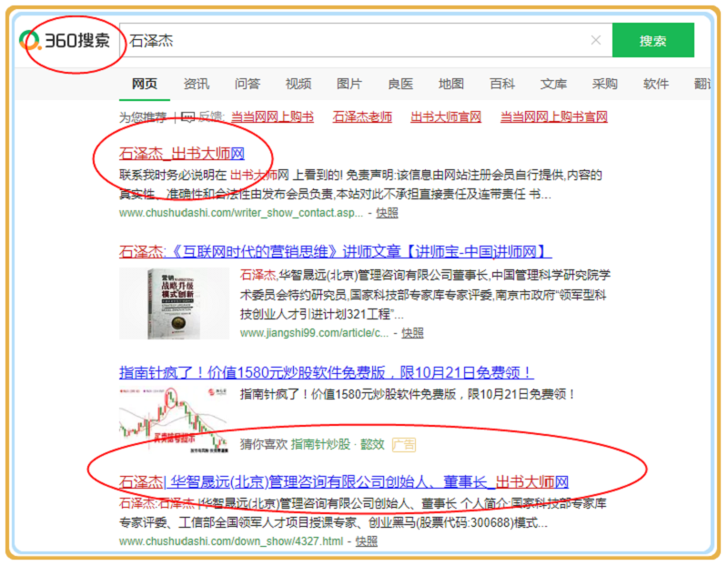Open the 百科 tab
This screenshot has height=566, width=728.
(x=501, y=84)
